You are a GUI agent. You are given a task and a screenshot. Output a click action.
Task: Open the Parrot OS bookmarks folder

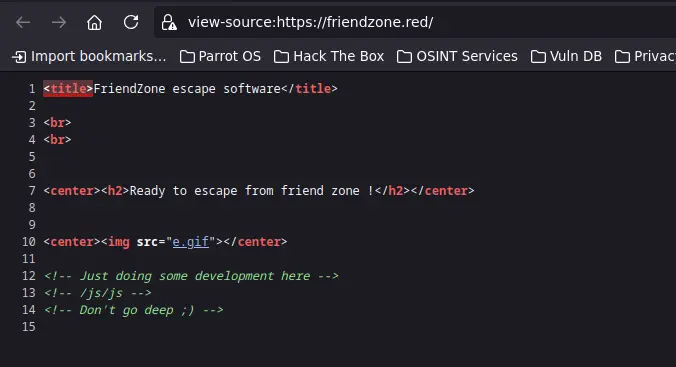(x=220, y=56)
